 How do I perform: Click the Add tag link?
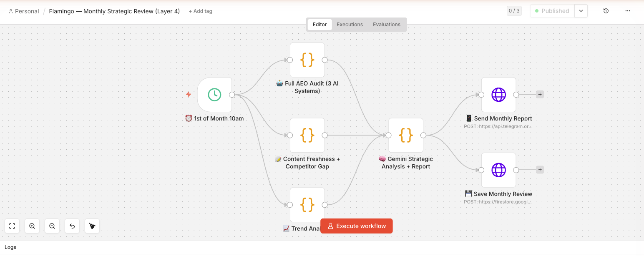click(x=201, y=11)
